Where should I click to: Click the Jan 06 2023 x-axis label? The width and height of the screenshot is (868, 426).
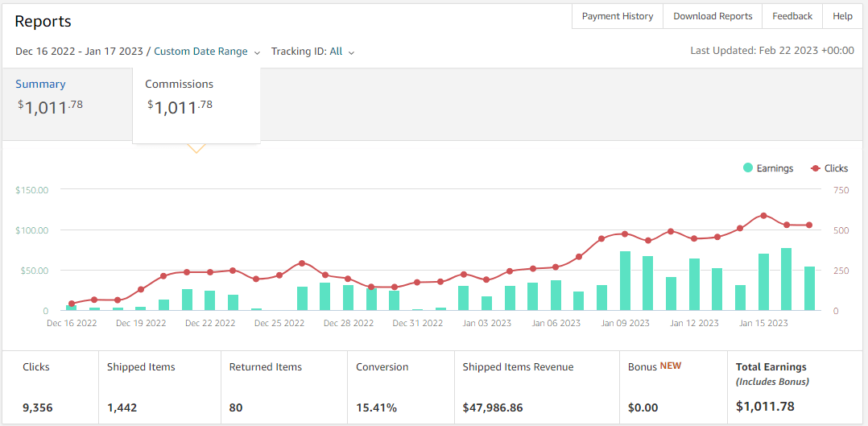556,324
